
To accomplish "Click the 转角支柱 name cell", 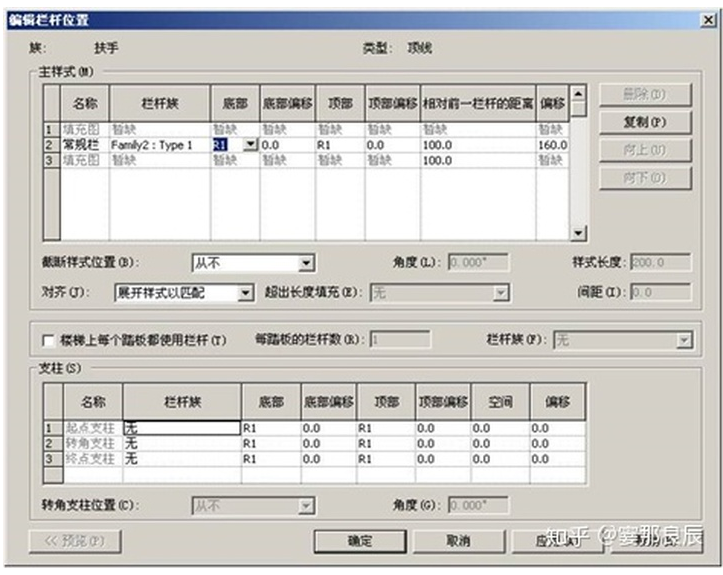I will pos(93,444).
